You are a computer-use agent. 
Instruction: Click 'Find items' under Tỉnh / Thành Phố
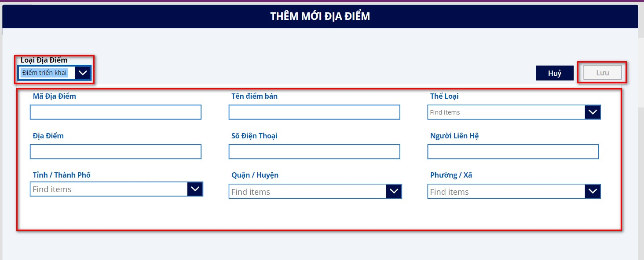click(x=109, y=189)
